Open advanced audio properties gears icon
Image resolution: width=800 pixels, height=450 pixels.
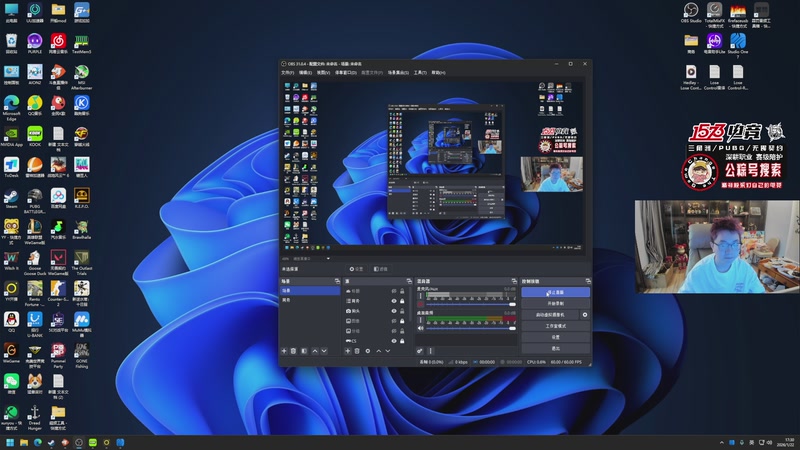point(420,351)
